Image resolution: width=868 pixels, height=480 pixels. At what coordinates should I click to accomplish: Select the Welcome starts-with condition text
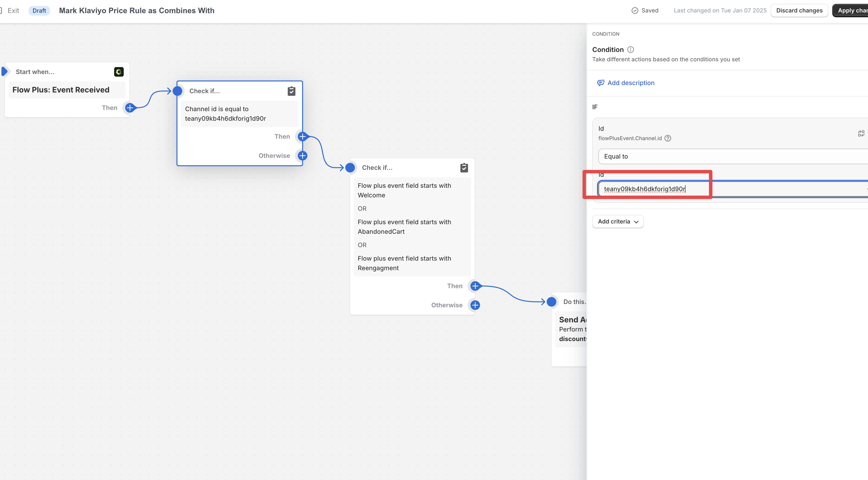[404, 190]
